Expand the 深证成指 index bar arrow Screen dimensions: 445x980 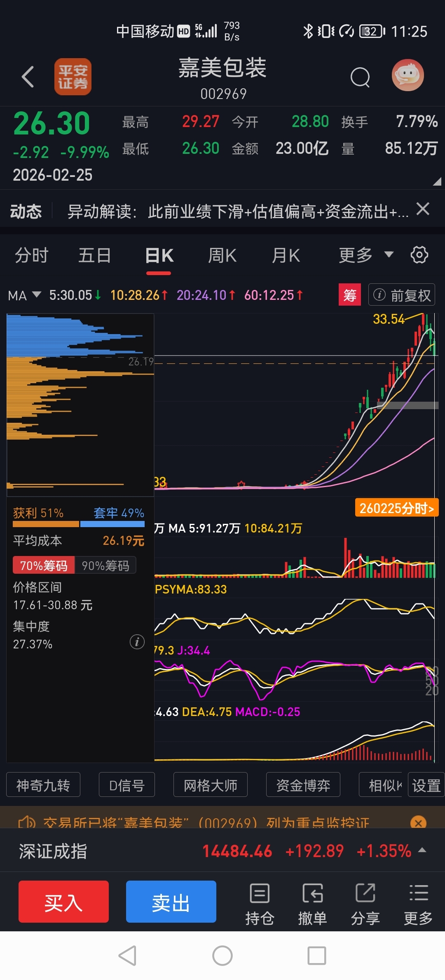(x=422, y=850)
